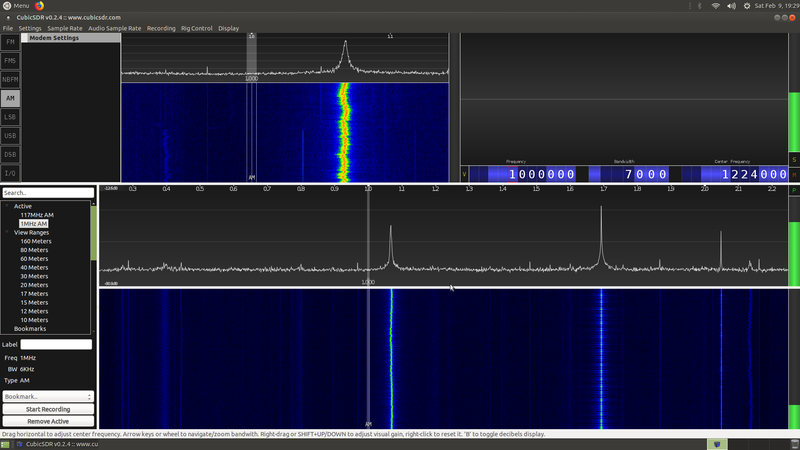Select the 60 Meters view range
The image size is (800, 450).
point(34,259)
